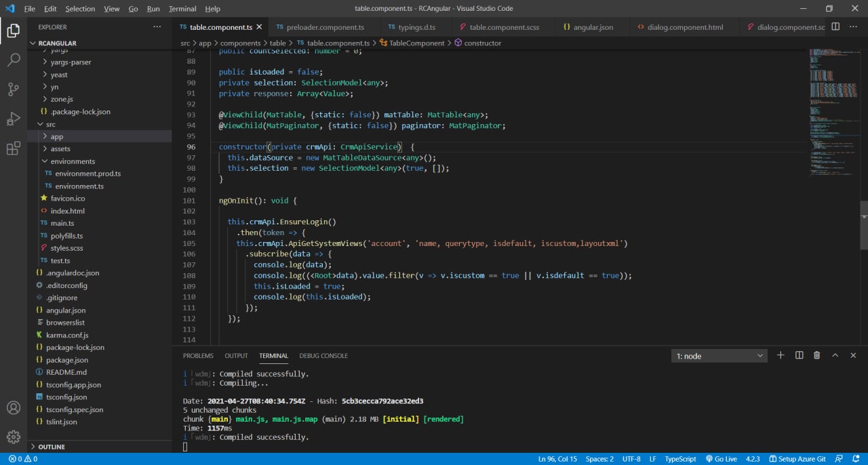The height and width of the screenshot is (465, 868).
Task: Expand the app folder in explorer
Action: coord(56,136)
